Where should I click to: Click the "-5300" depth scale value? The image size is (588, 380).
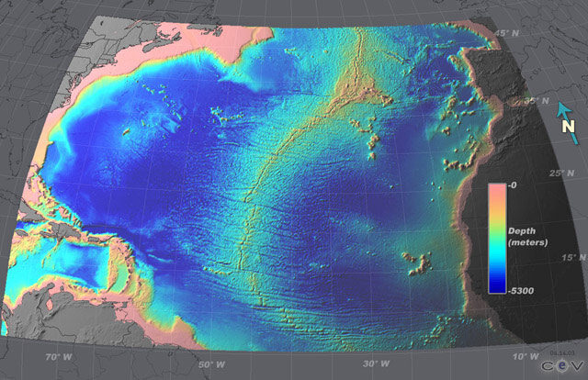tap(521, 291)
